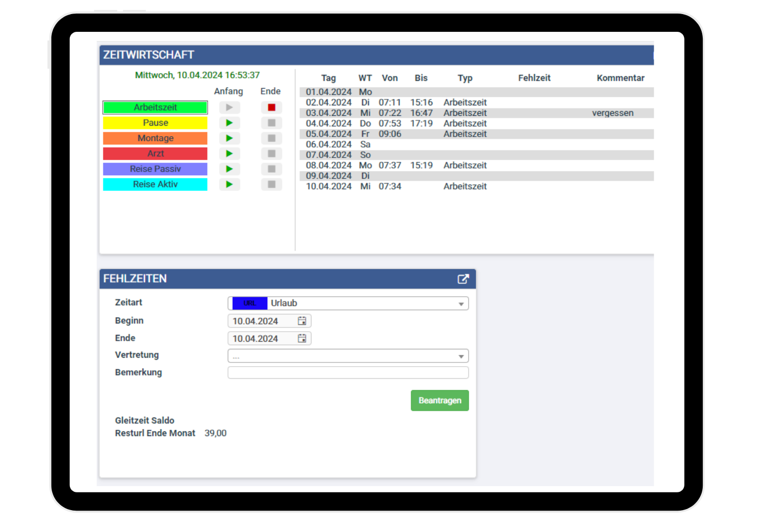Image resolution: width=757 pixels, height=532 pixels.
Task: Click the Pause stop square
Action: 271,123
